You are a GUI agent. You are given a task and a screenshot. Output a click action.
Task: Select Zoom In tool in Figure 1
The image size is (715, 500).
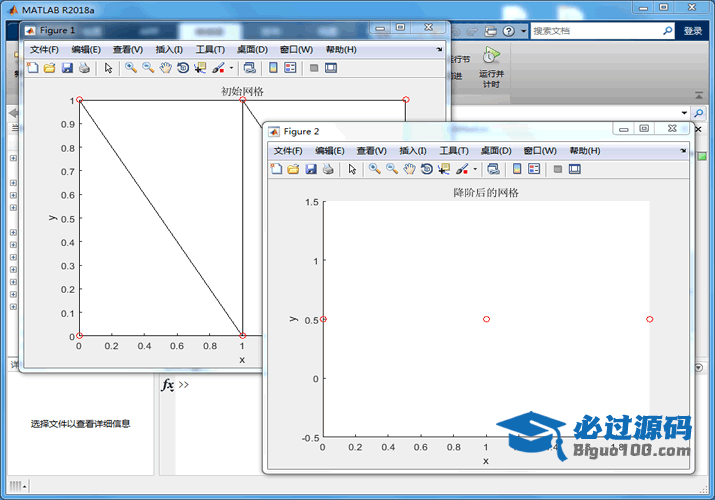(131, 68)
